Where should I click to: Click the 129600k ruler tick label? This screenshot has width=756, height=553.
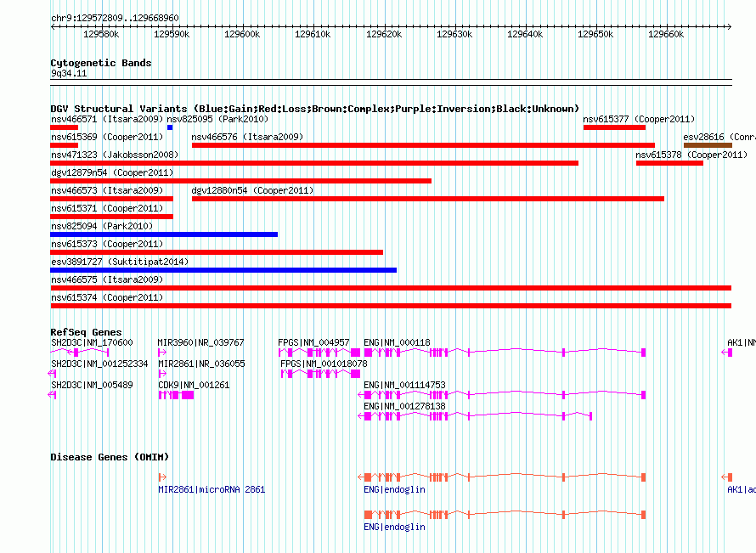point(242,34)
